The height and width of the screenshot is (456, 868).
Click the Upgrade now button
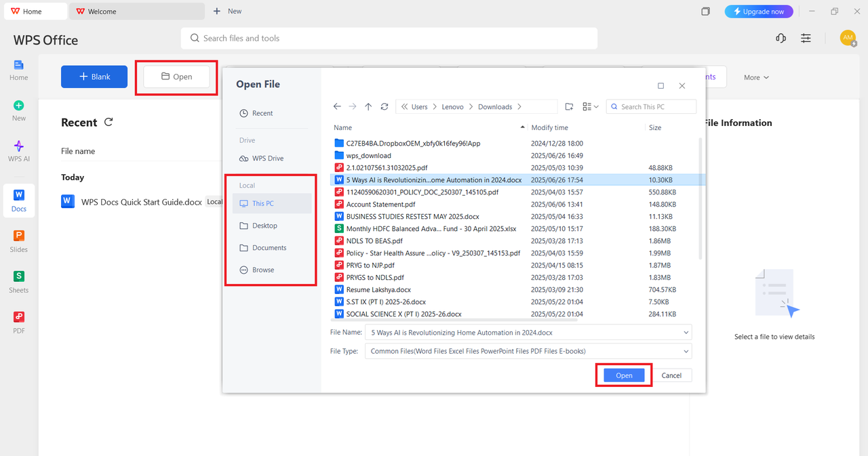759,12
